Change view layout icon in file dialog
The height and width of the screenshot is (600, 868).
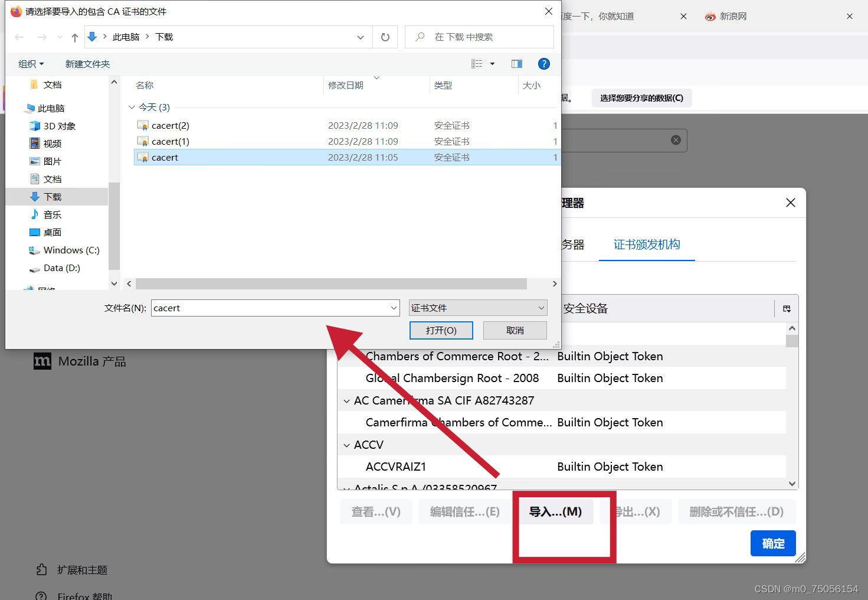click(x=477, y=64)
